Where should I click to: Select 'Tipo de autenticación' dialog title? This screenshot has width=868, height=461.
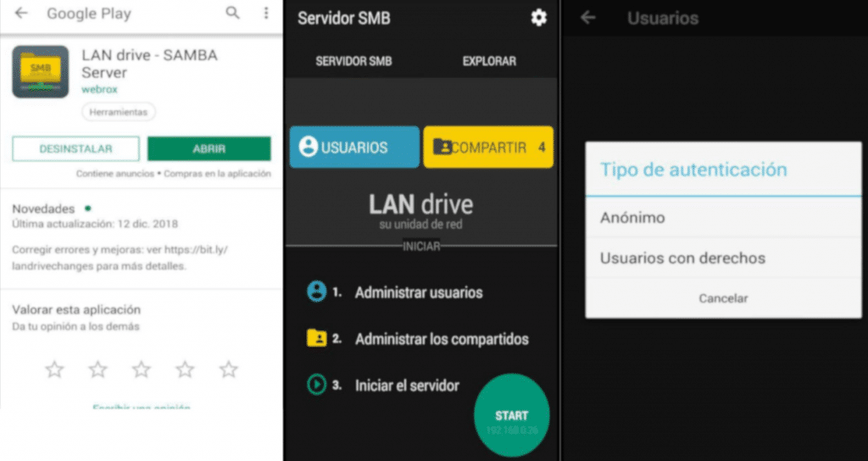coord(693,169)
